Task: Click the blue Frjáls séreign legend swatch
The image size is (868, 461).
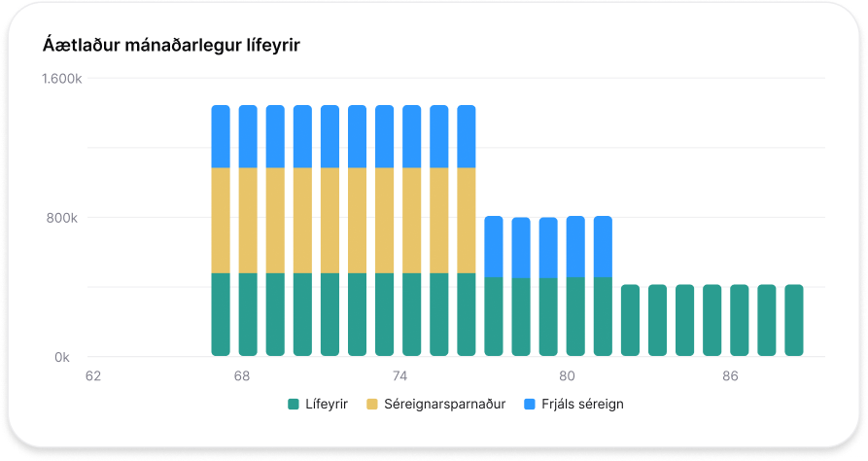Action: click(529, 403)
